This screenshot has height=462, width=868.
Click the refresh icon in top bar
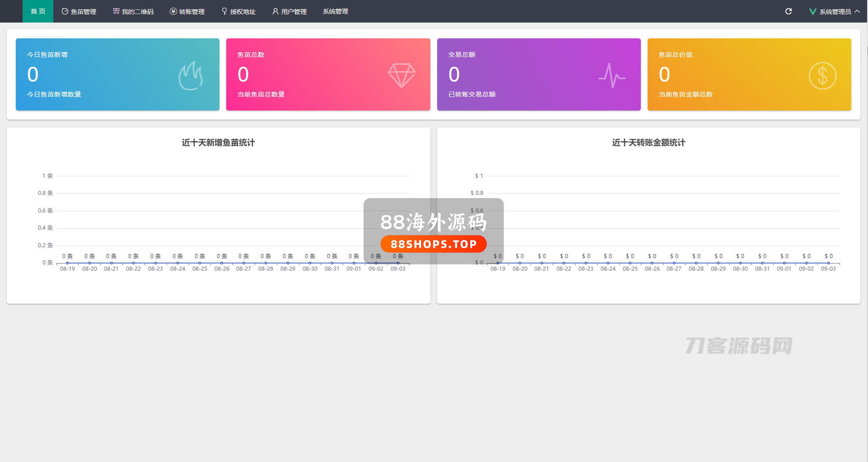point(789,11)
